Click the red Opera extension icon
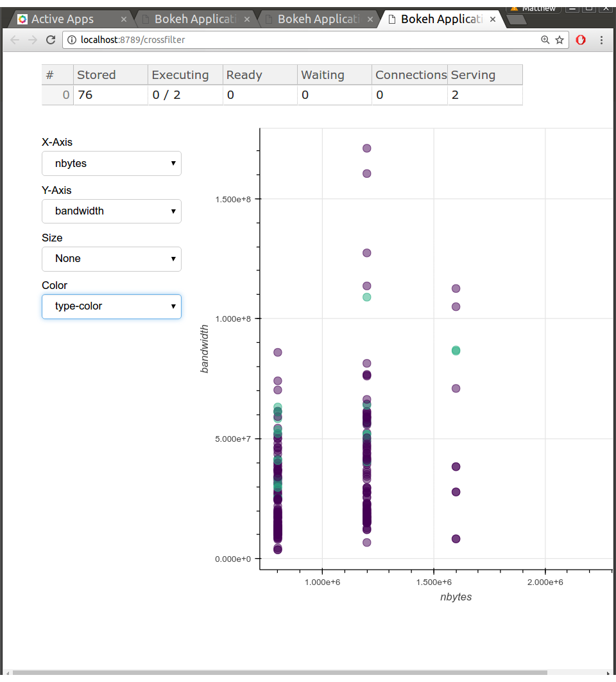 (581, 39)
